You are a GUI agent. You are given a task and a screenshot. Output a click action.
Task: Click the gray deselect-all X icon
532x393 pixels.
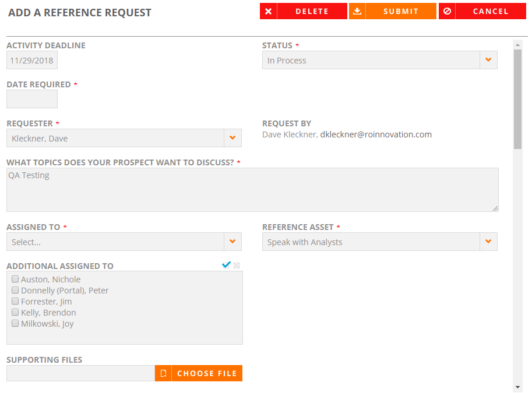point(237,265)
